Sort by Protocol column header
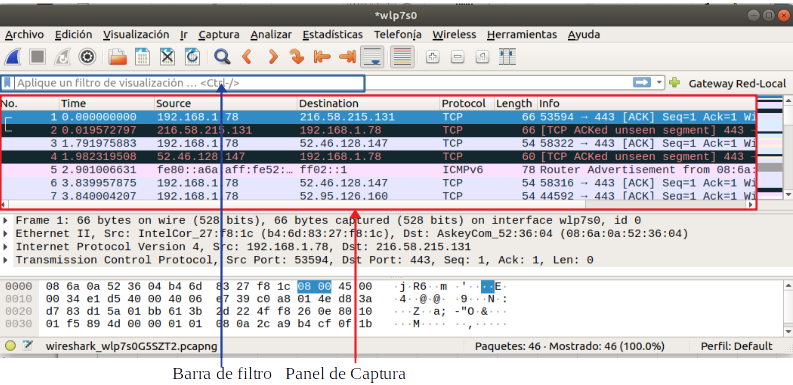The image size is (793, 385). 467,104
